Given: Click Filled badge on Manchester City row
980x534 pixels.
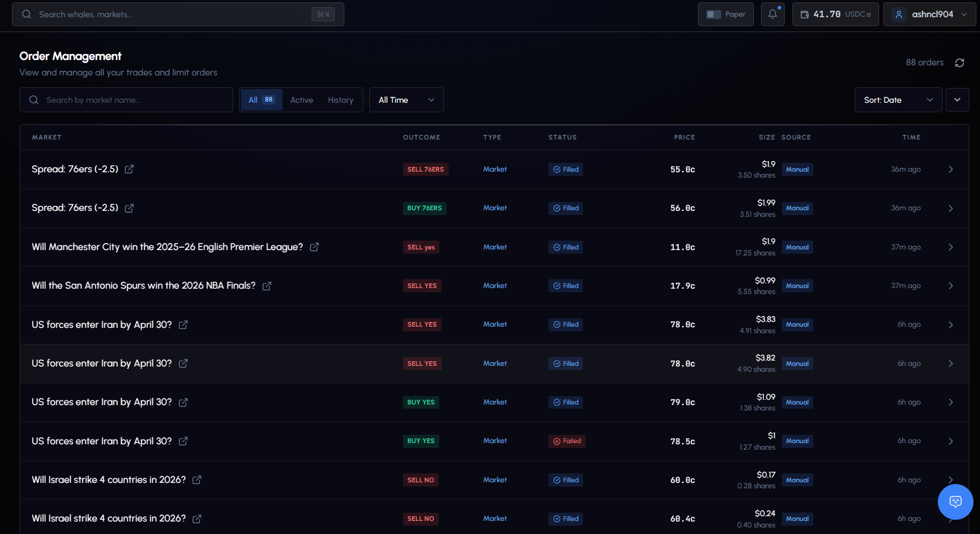Looking at the screenshot, I should click(566, 247).
